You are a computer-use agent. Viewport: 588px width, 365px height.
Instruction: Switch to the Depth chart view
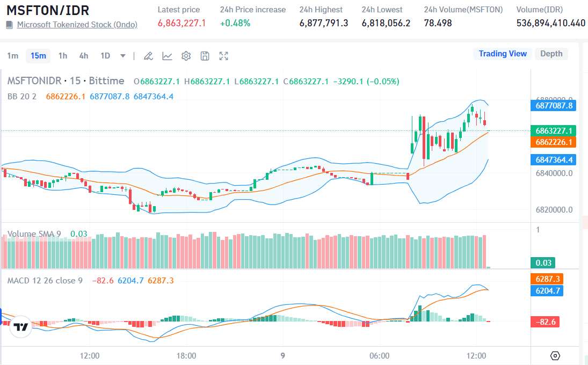tap(551, 54)
